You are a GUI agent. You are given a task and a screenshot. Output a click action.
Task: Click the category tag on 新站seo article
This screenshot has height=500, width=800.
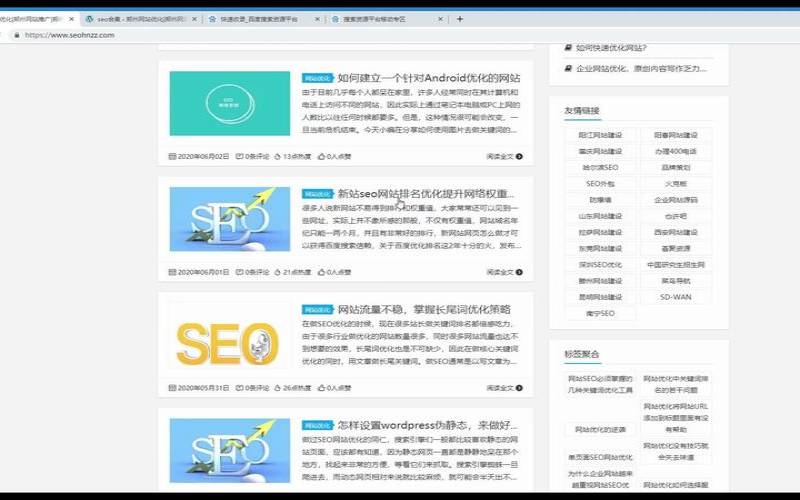point(317,194)
